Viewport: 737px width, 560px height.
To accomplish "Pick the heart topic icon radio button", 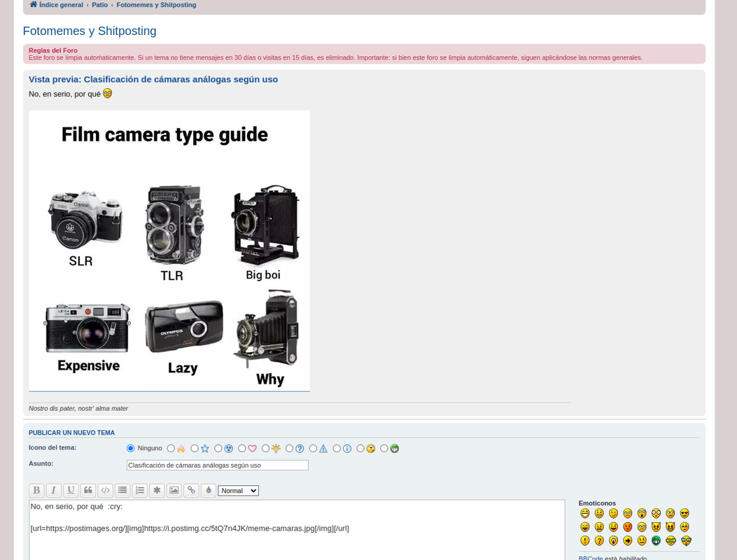I will (x=242, y=449).
